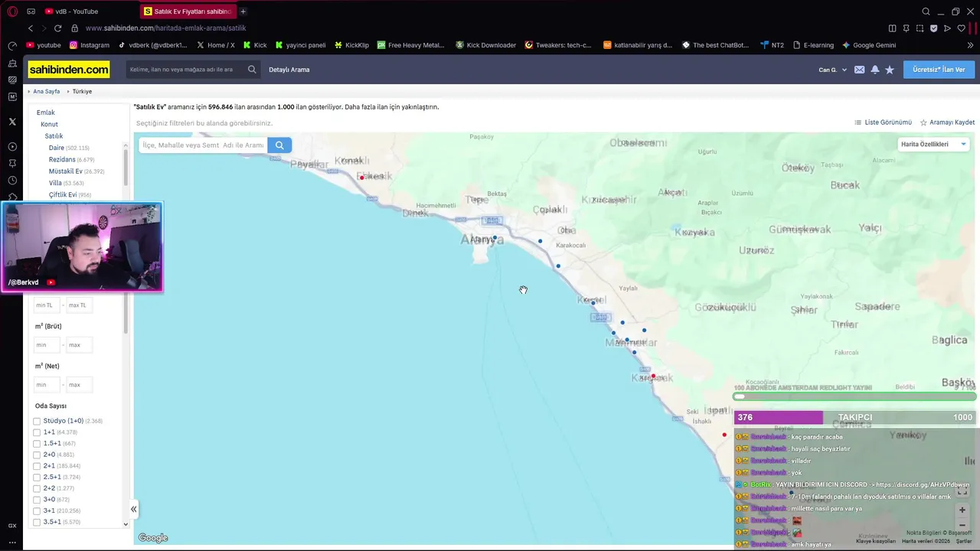The height and width of the screenshot is (551, 980).
Task: Open the Instagram bookmark
Action: pyautogui.click(x=89, y=45)
